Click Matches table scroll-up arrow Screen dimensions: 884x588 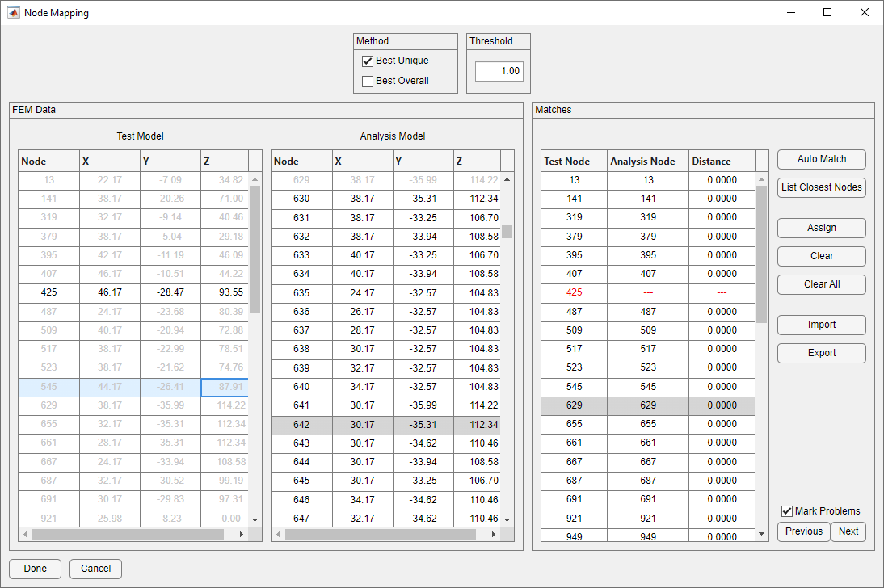click(762, 179)
